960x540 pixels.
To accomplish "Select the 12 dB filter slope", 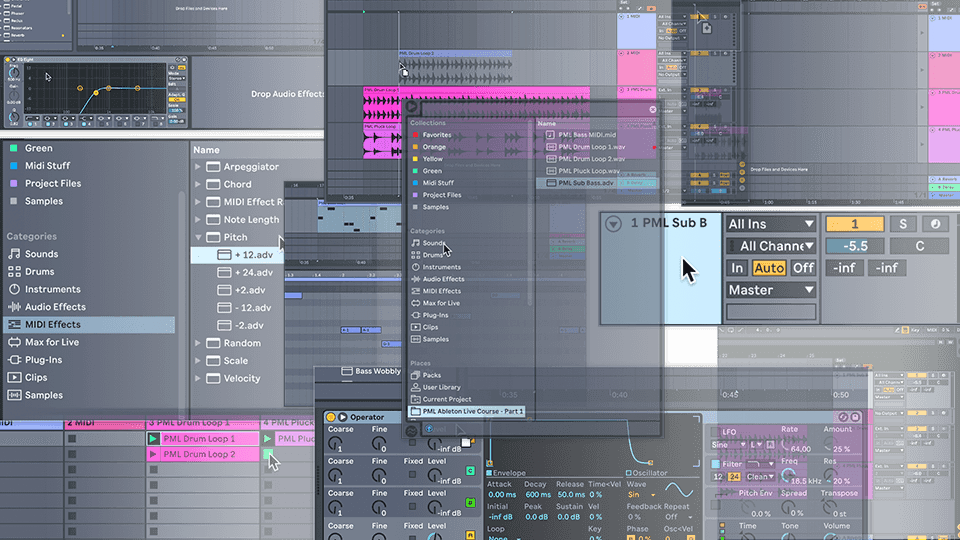I will (718, 476).
